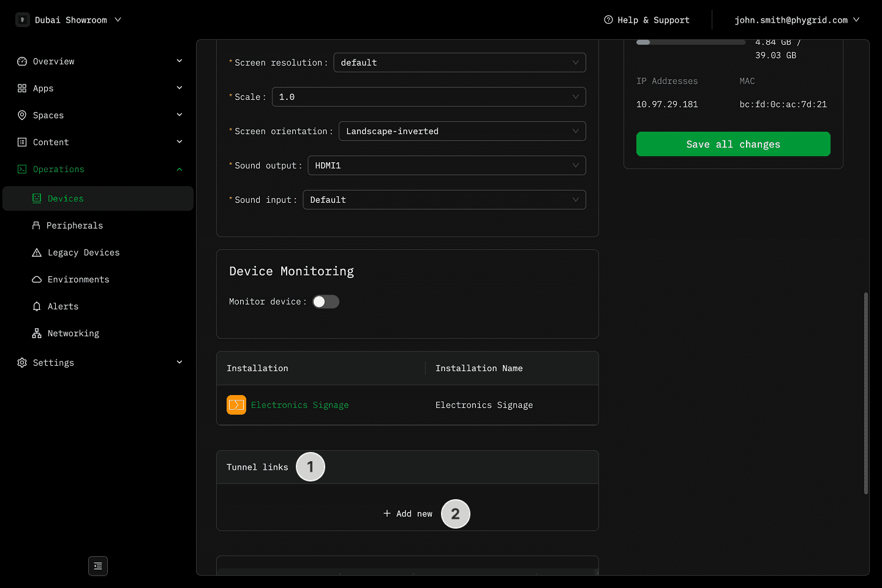This screenshot has height=588, width=882.
Task: Expand the Content menu chevron
Action: (x=179, y=141)
